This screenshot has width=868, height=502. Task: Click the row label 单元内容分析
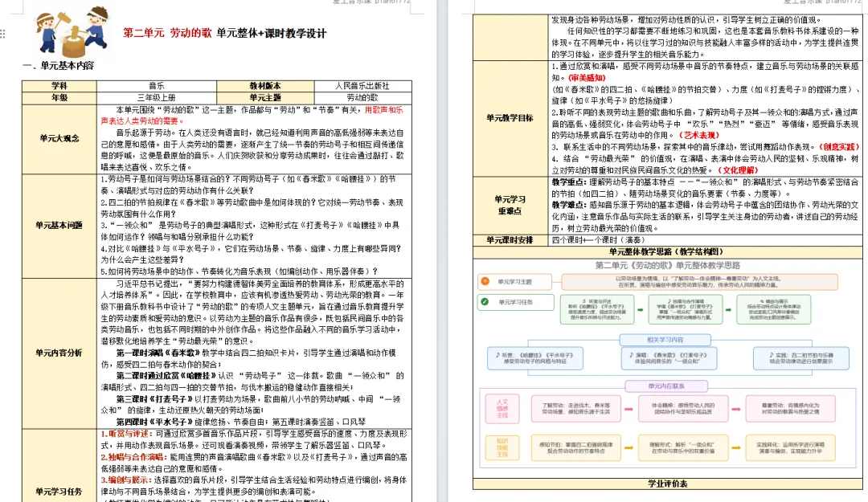tap(59, 353)
